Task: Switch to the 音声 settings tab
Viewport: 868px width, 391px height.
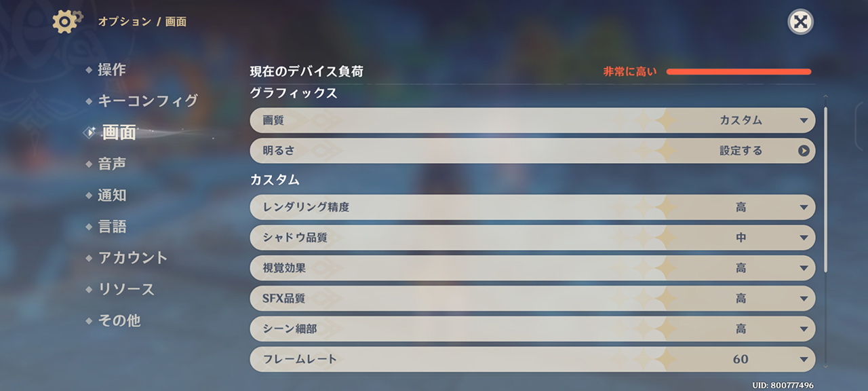Action: tap(112, 164)
